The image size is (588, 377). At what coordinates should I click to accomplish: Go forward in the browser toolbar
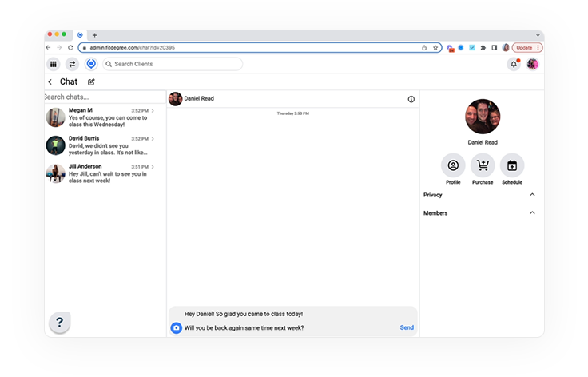pos(59,48)
